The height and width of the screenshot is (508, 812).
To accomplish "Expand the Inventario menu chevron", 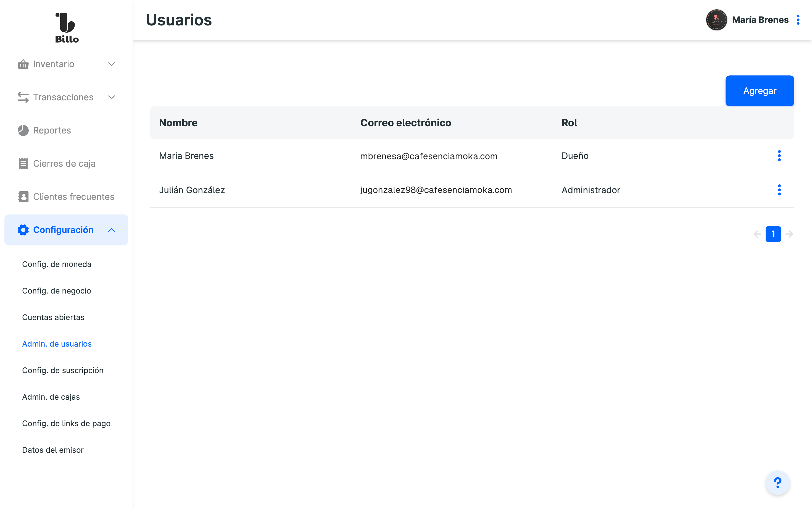I will tap(112, 64).
